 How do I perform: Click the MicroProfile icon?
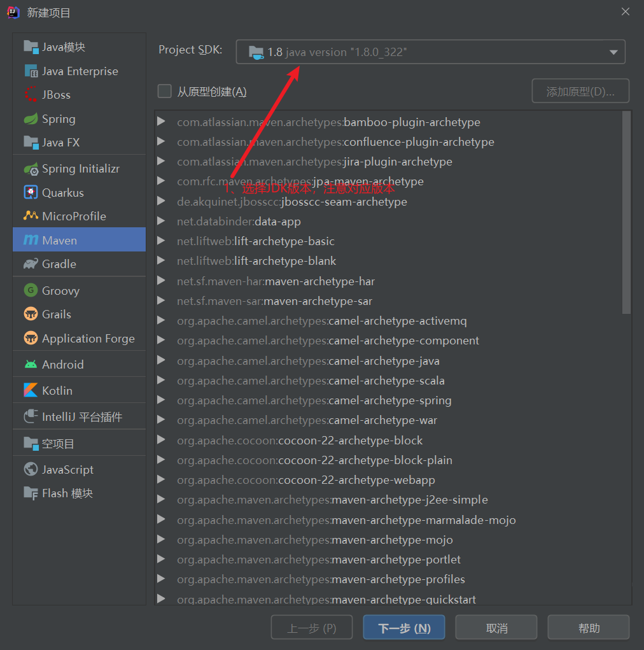coord(31,216)
